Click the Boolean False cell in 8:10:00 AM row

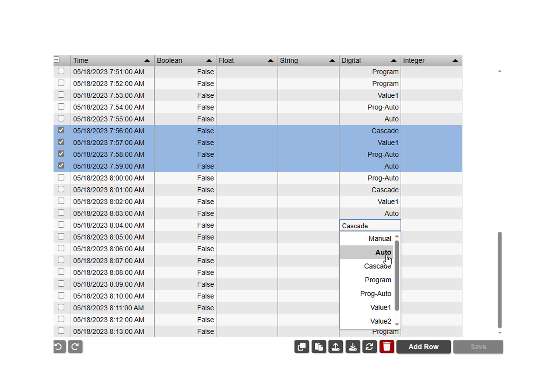(x=185, y=296)
